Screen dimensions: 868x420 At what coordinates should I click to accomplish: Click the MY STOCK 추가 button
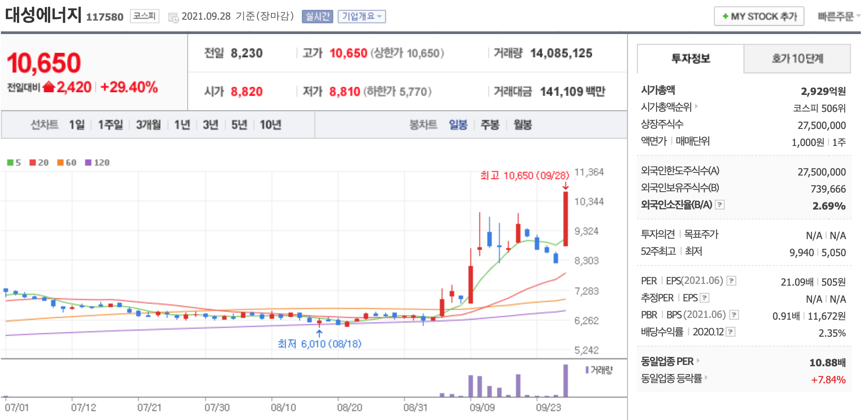[759, 16]
